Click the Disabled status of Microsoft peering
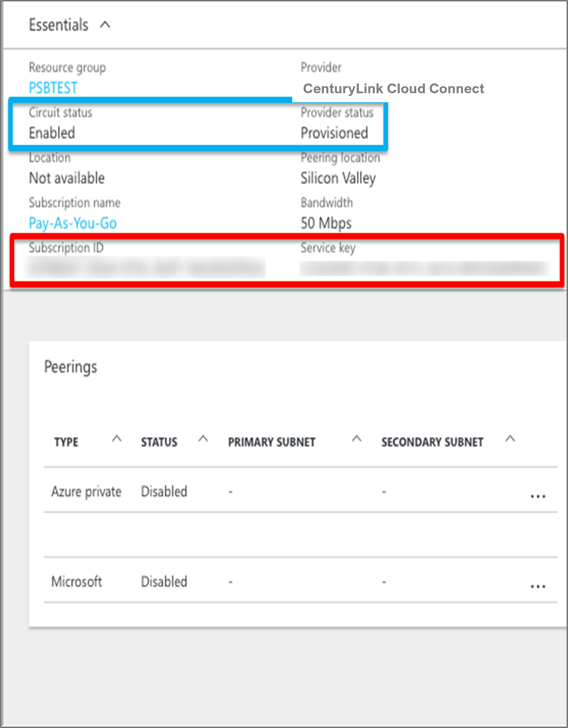 [164, 582]
